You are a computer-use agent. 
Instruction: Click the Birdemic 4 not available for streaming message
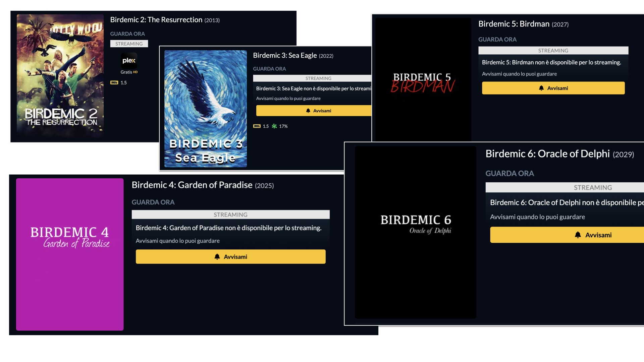(x=228, y=228)
